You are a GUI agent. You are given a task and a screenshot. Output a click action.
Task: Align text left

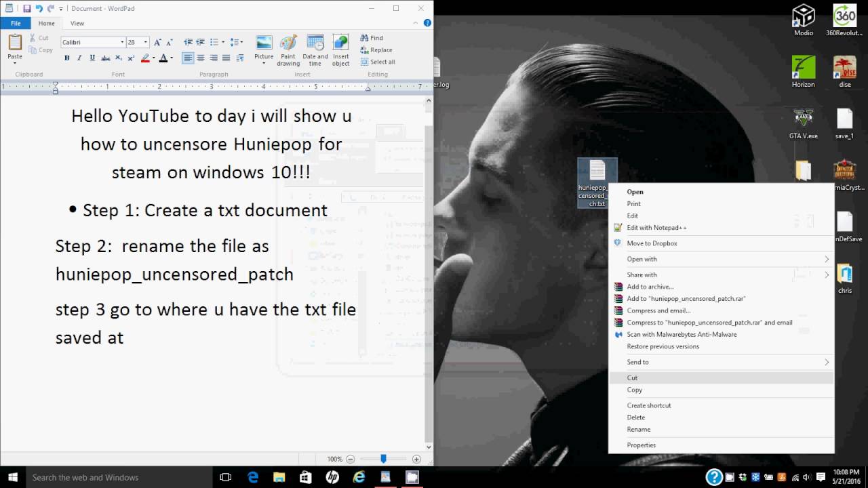(188, 58)
